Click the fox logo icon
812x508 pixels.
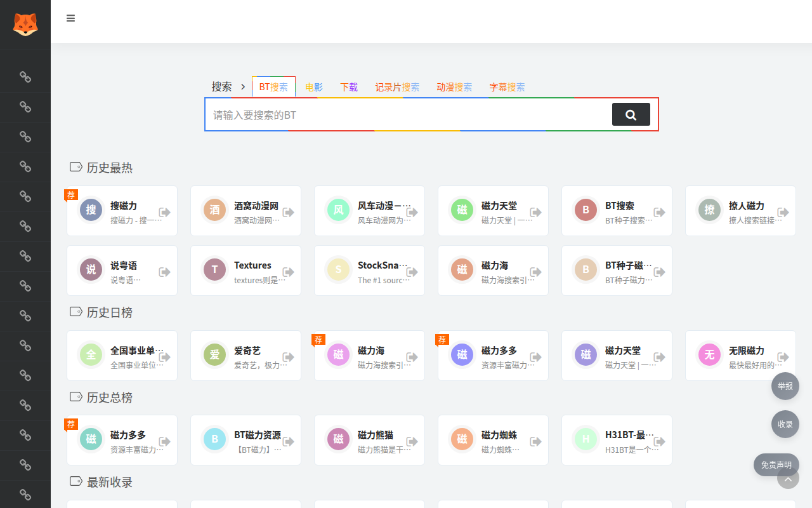25,25
